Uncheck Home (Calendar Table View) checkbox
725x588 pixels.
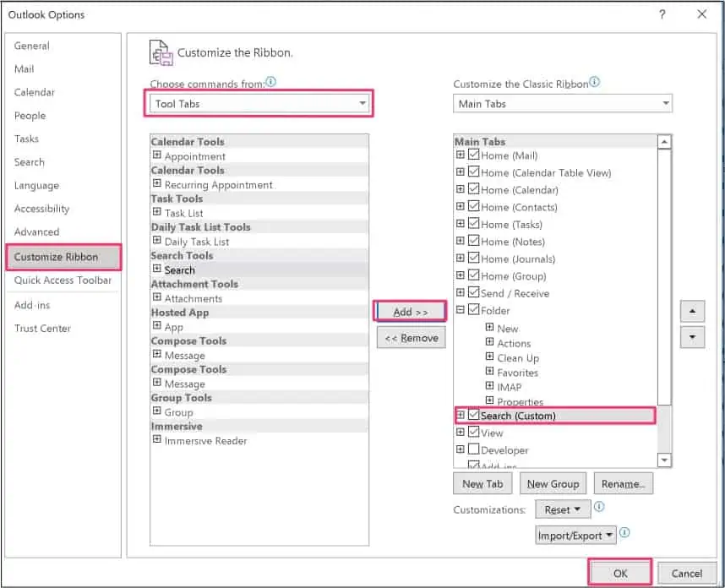[x=473, y=171]
